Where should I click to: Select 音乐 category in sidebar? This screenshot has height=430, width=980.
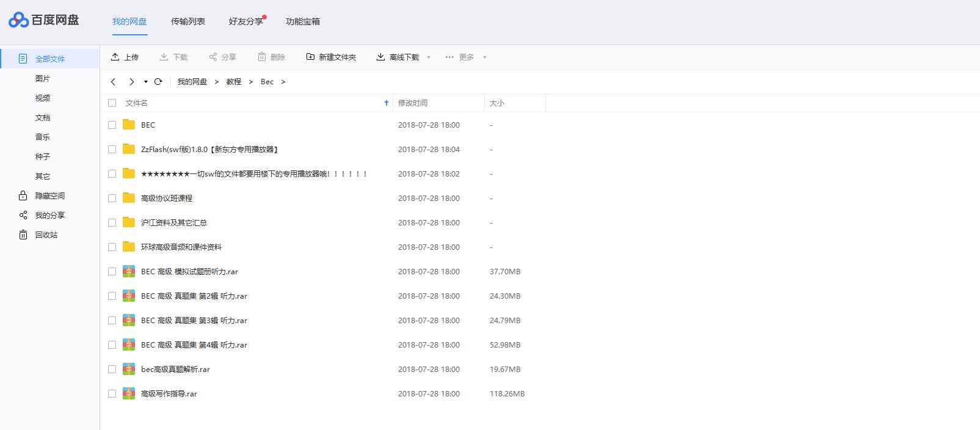click(x=43, y=137)
